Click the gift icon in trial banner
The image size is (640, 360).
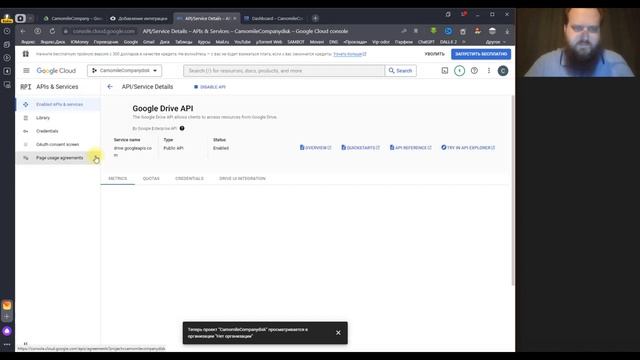click(26, 54)
